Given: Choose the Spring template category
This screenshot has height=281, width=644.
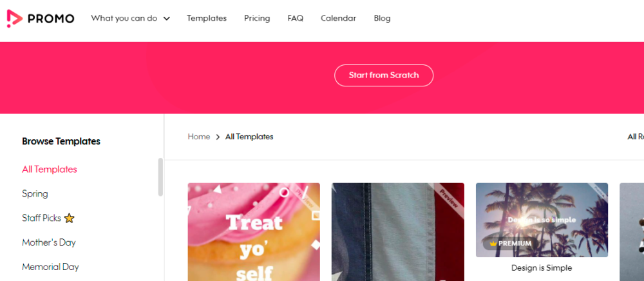Looking at the screenshot, I should click(x=35, y=193).
